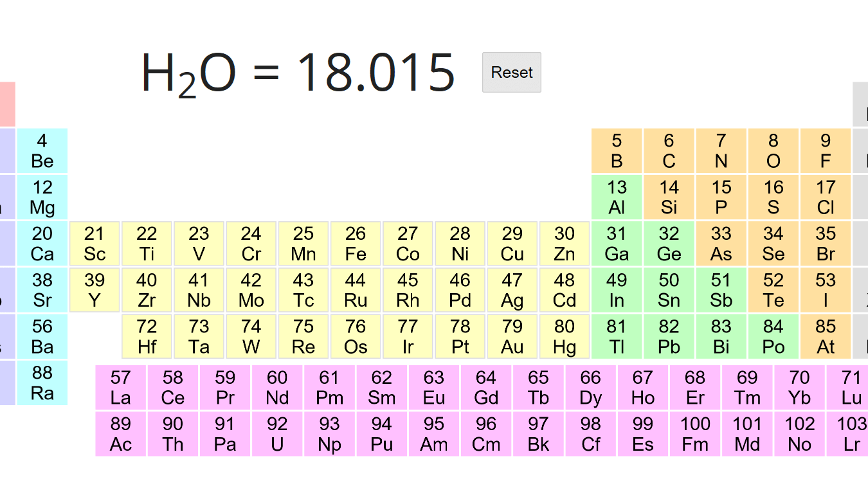Viewport: 868px width, 488px height.
Task: Click the Zinc element tile
Action: (565, 244)
